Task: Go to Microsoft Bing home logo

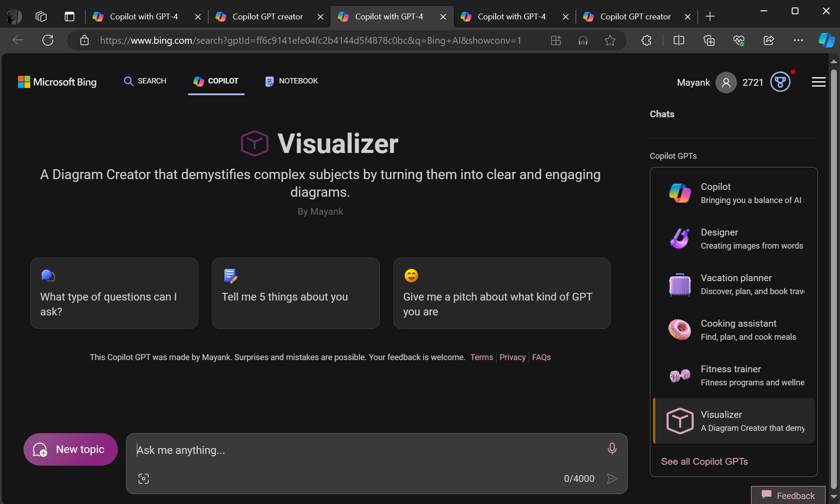Action: 57,82
